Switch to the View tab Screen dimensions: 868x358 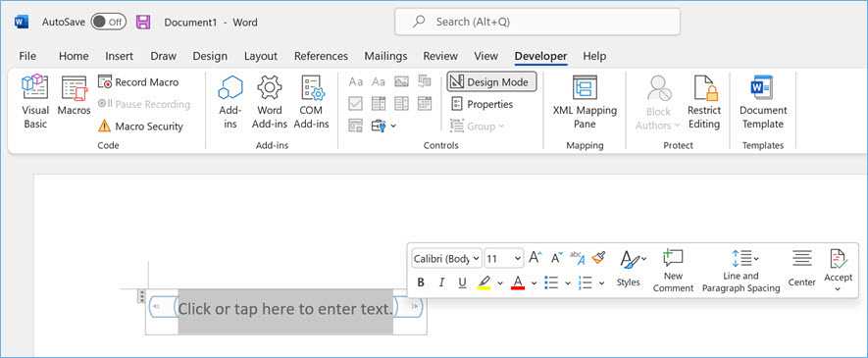(486, 56)
